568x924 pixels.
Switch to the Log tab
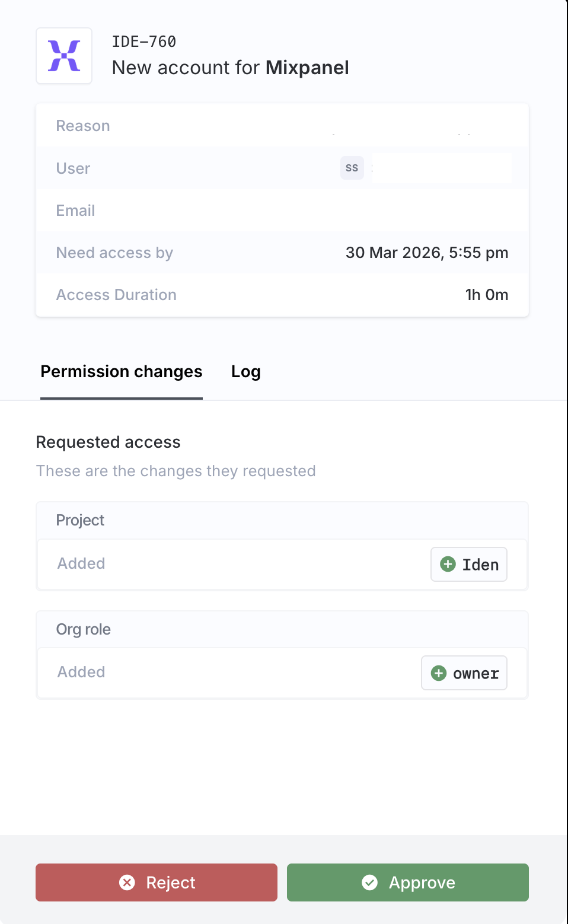(x=245, y=372)
